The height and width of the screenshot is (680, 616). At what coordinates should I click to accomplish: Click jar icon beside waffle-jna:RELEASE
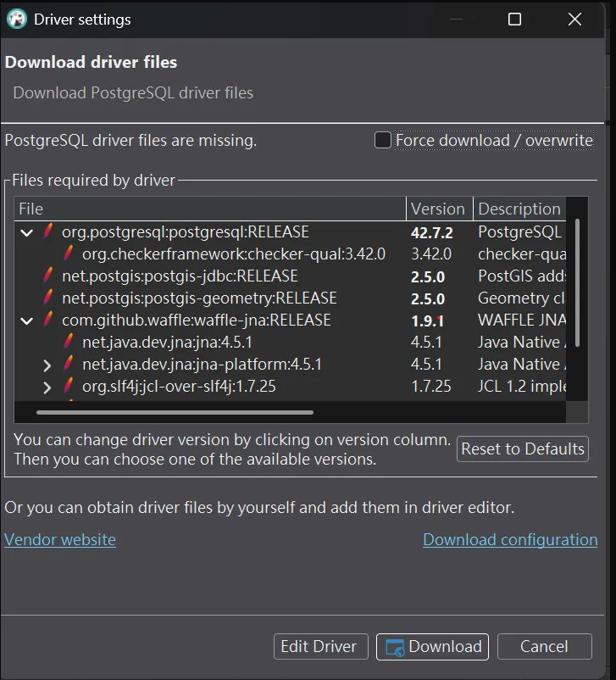48,319
